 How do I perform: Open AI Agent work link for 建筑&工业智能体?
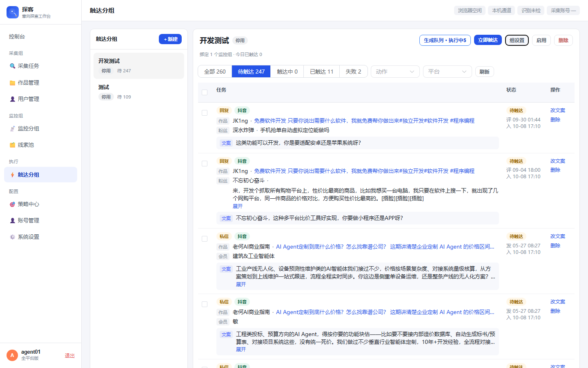click(x=385, y=247)
